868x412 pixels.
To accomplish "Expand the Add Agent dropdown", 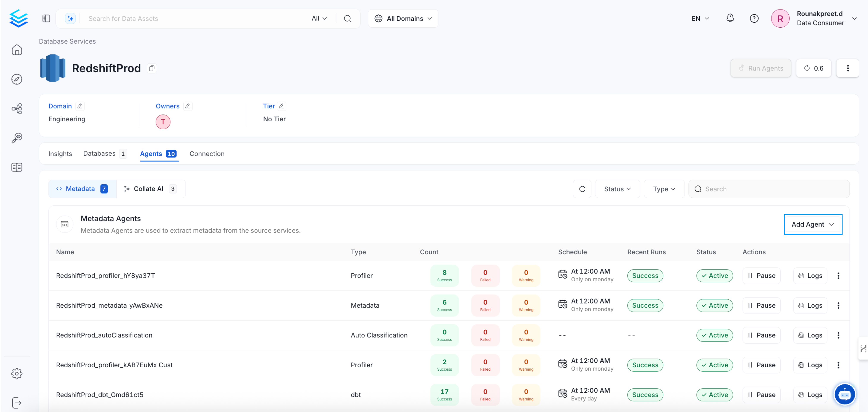I will [813, 224].
